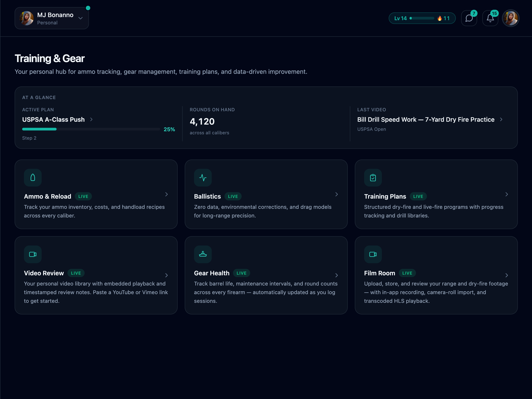This screenshot has height=399, width=532.
Task: Open the chevron beside the Bill Drill video
Action: [501, 119]
